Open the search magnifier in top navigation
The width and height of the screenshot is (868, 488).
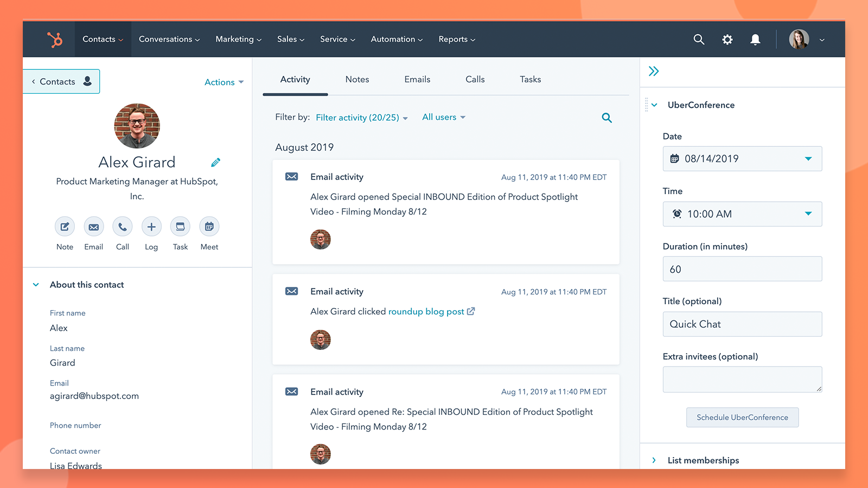[699, 40]
